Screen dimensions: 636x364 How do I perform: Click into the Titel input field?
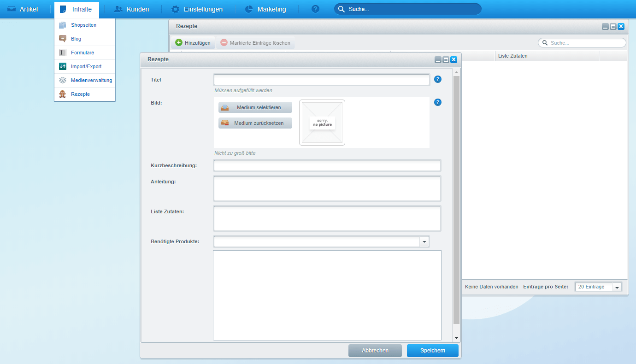322,80
